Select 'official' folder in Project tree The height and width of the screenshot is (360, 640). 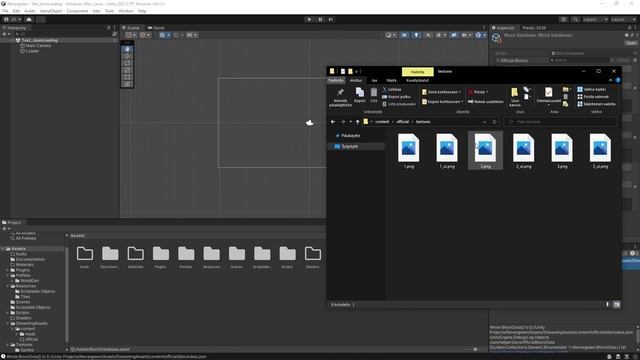click(x=29, y=339)
